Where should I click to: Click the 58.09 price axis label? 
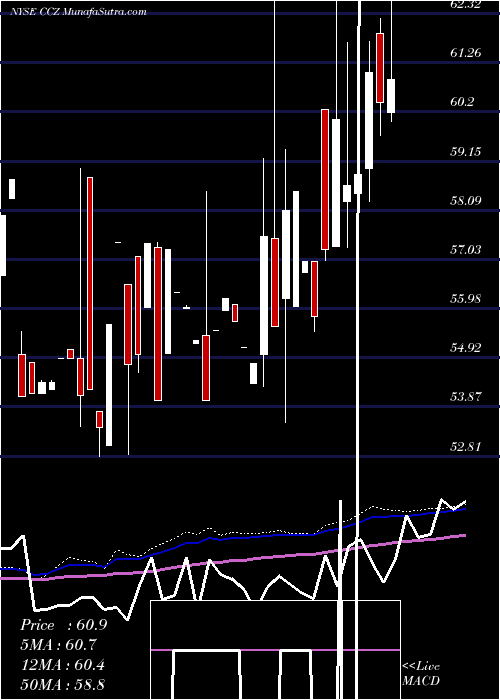(466, 201)
